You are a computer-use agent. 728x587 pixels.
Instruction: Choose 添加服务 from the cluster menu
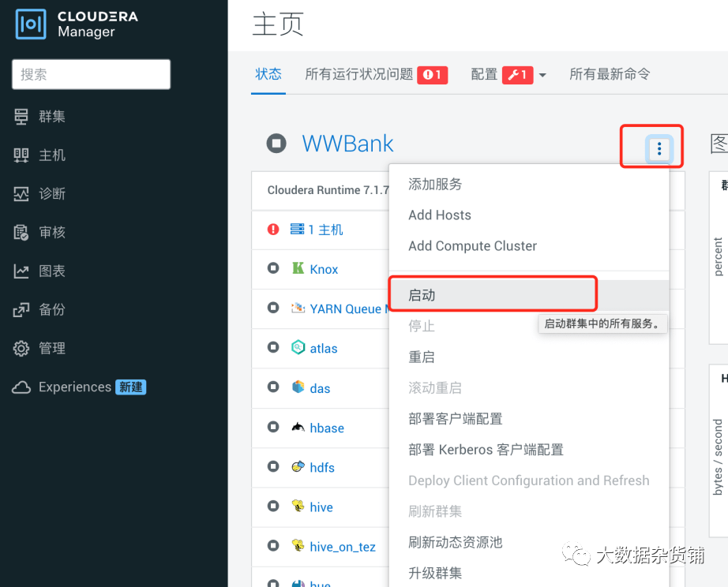(x=529, y=184)
